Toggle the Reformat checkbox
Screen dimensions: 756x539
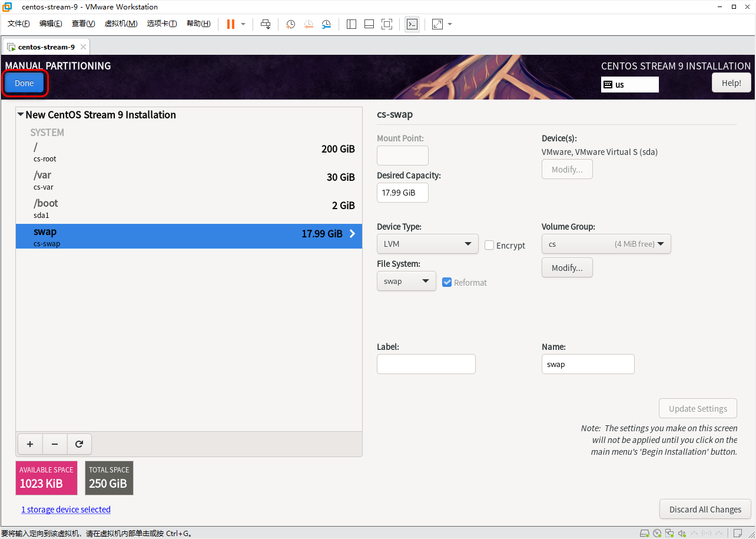click(447, 282)
